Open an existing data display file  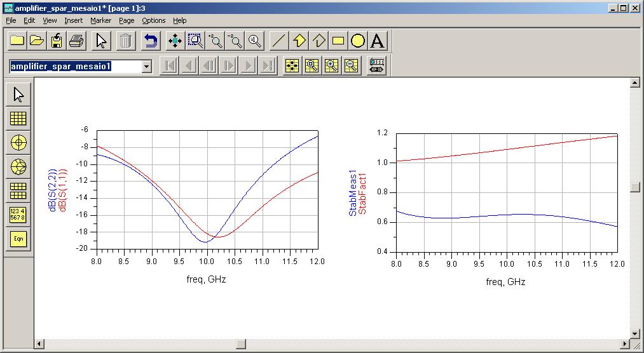(37, 41)
